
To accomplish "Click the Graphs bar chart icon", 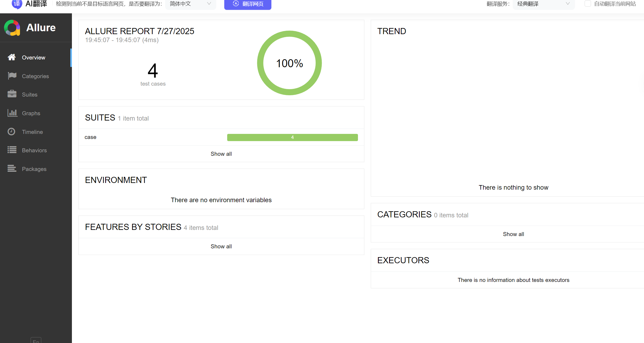I will [x=12, y=113].
